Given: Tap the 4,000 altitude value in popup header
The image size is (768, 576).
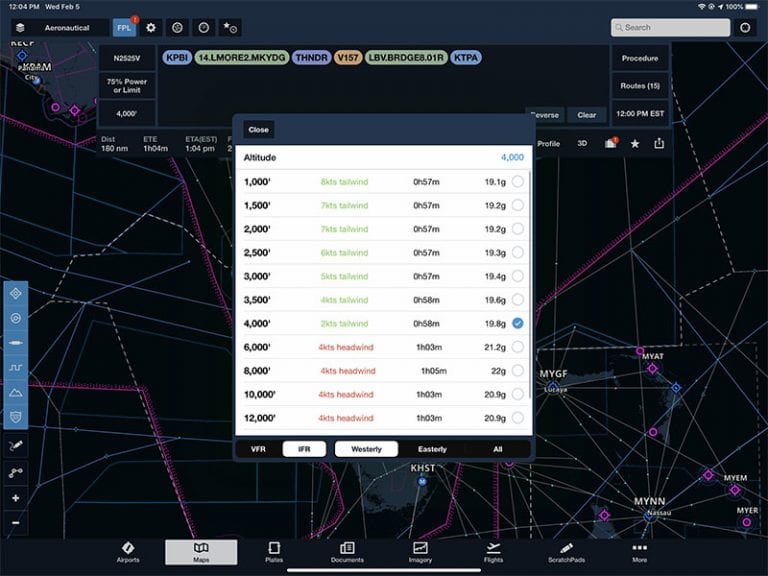Looking at the screenshot, I should (x=512, y=157).
